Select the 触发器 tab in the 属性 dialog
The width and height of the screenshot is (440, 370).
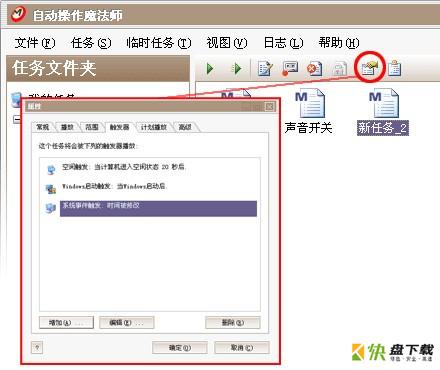click(120, 127)
